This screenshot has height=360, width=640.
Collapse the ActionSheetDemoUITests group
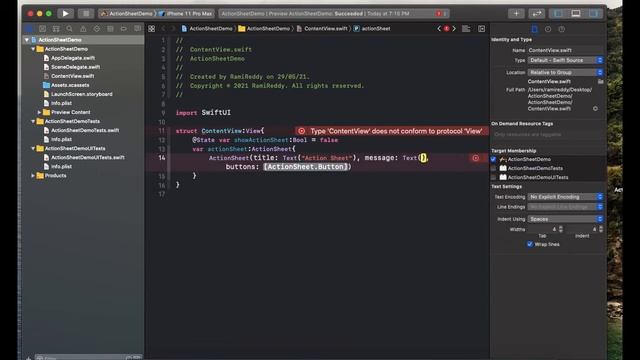coord(33,149)
